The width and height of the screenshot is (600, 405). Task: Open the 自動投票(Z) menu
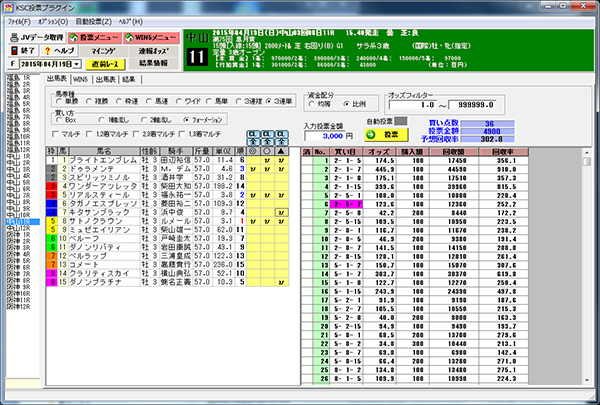click(93, 22)
